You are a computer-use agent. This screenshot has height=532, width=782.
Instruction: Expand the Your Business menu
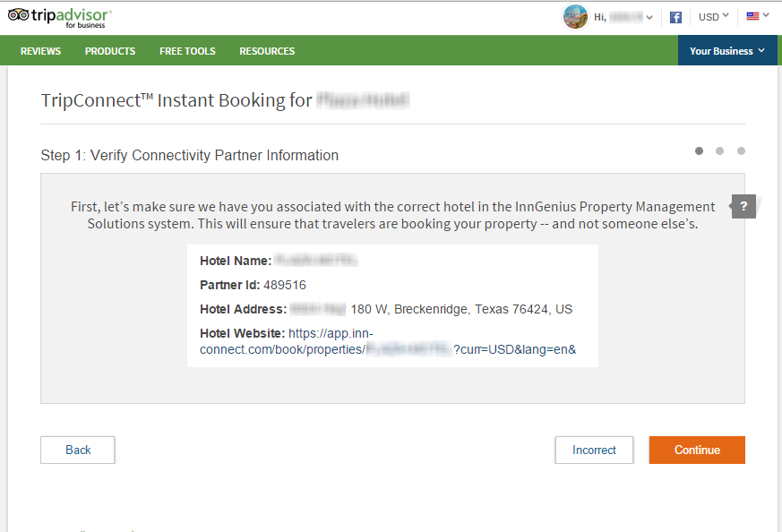point(726,51)
